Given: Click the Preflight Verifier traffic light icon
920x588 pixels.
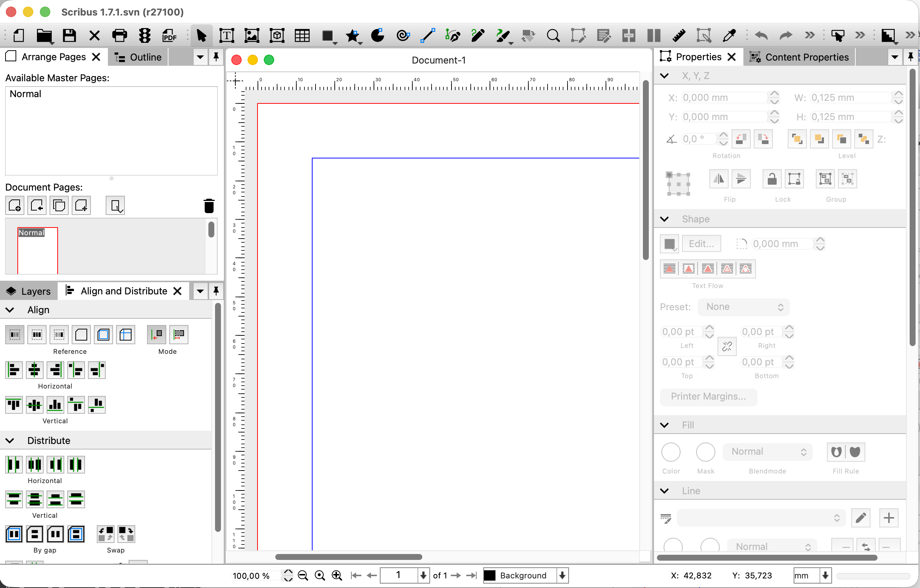Looking at the screenshot, I should pyautogui.click(x=144, y=36).
